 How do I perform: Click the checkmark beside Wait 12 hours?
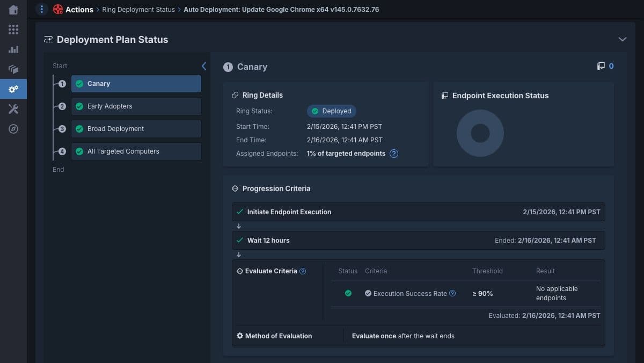[240, 240]
